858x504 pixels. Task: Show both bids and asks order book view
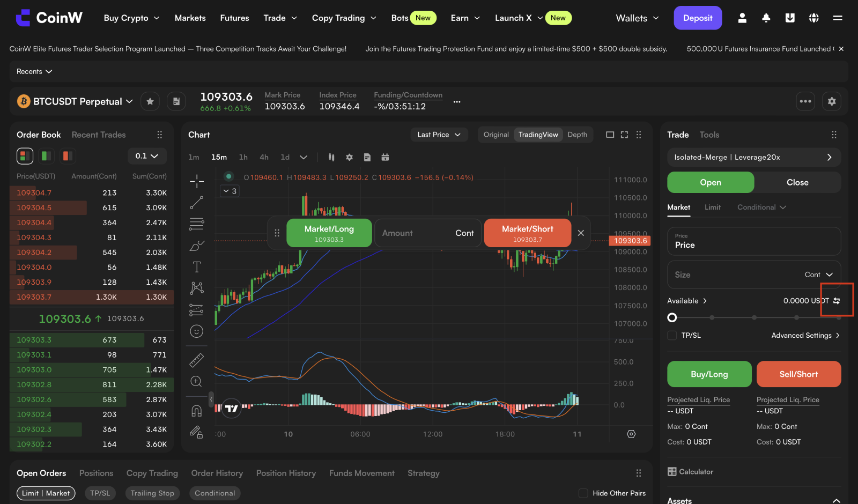click(x=25, y=156)
